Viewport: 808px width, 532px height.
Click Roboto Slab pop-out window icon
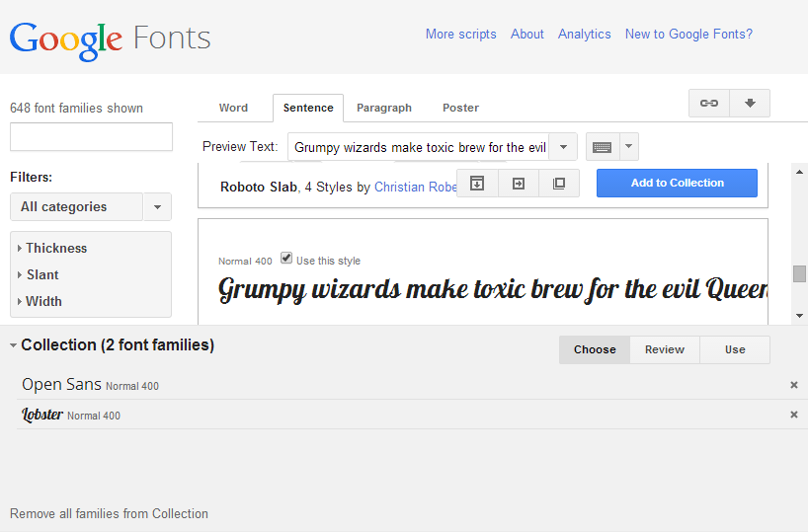pyautogui.click(x=559, y=184)
